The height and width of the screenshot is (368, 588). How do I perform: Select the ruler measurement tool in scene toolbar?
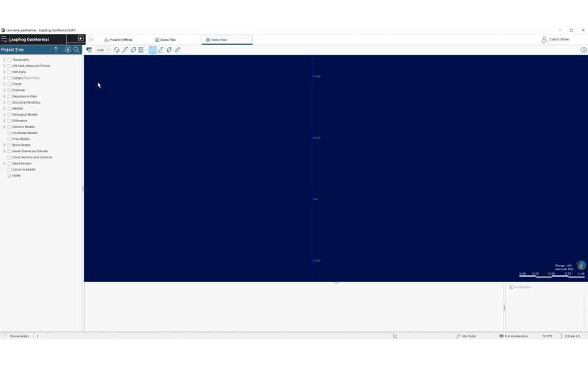[178, 50]
